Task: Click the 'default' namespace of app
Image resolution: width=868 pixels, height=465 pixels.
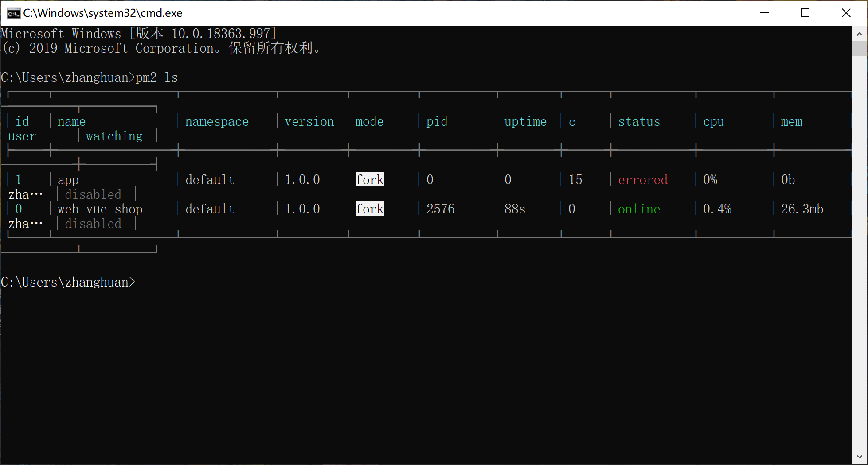Action: [x=210, y=180]
